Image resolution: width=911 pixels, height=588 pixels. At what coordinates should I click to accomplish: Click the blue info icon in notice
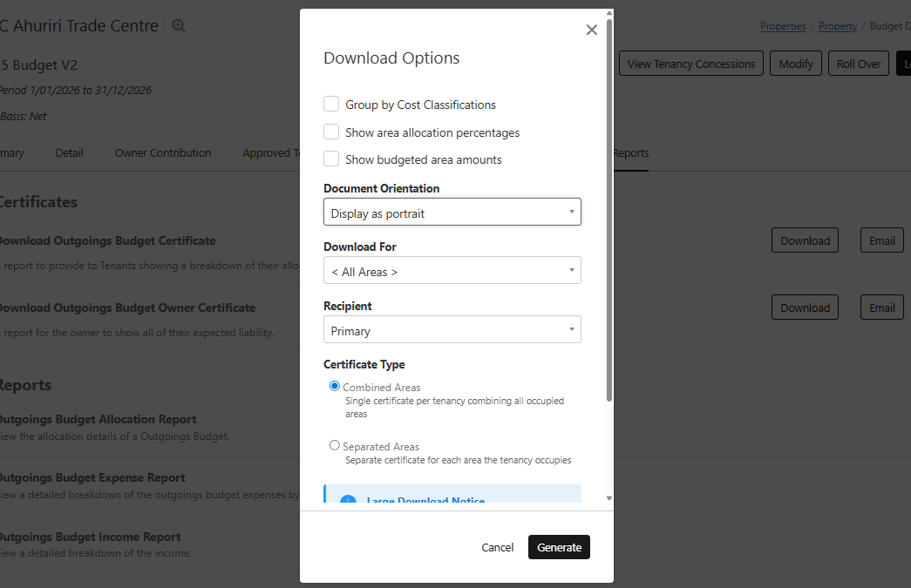pyautogui.click(x=348, y=501)
